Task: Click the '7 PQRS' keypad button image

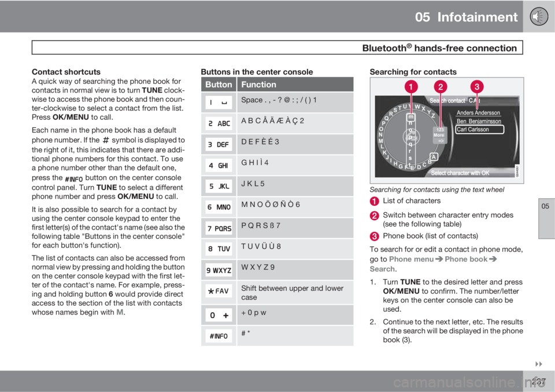Action: 219,228
